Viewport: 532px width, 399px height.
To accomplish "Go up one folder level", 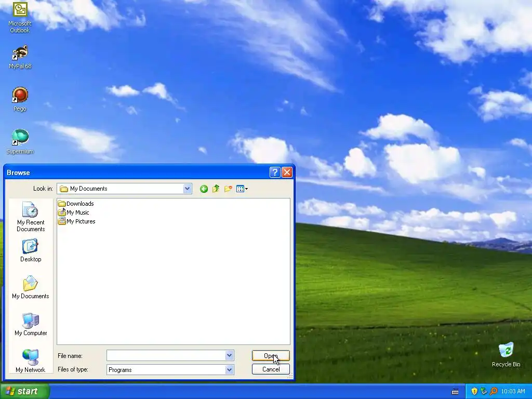I will pyautogui.click(x=216, y=189).
